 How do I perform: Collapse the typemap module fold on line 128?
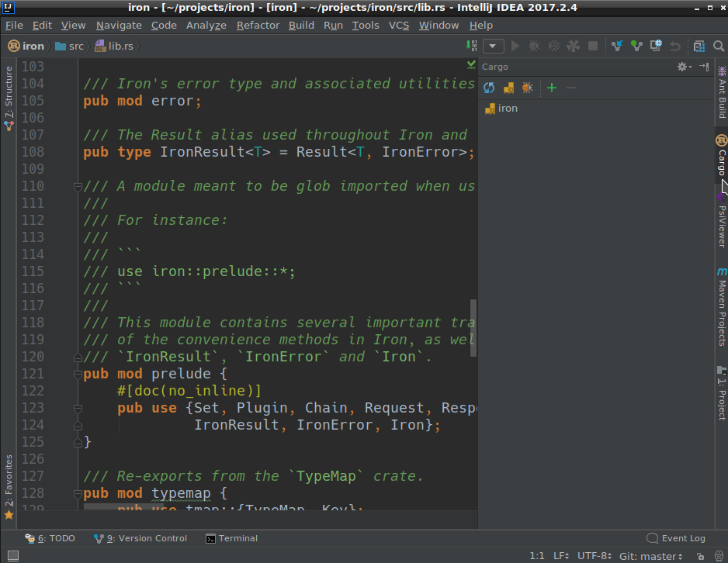(x=78, y=494)
